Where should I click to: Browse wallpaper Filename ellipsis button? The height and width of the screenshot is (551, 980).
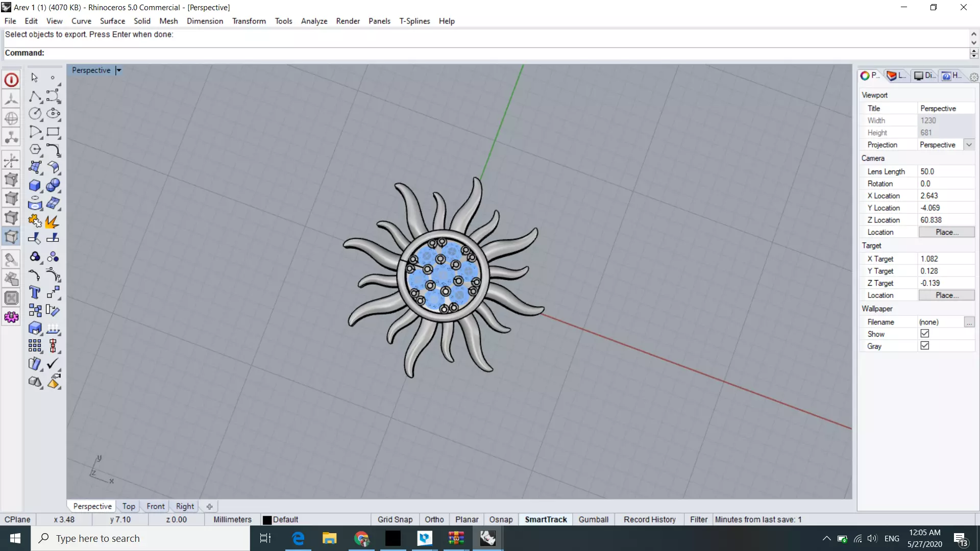pyautogui.click(x=969, y=322)
